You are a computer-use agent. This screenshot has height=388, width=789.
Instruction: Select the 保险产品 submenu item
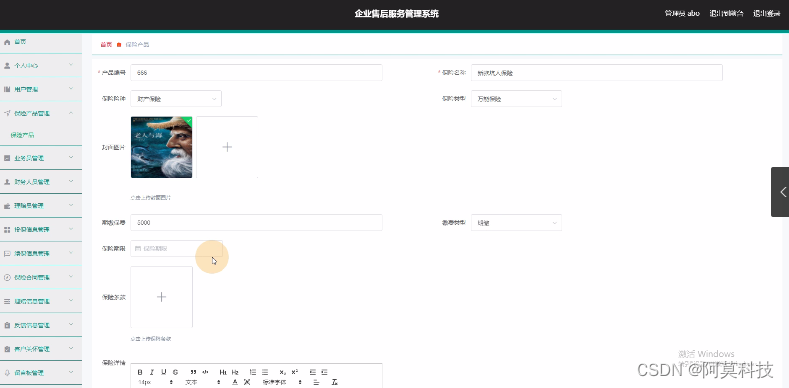tap(41, 135)
